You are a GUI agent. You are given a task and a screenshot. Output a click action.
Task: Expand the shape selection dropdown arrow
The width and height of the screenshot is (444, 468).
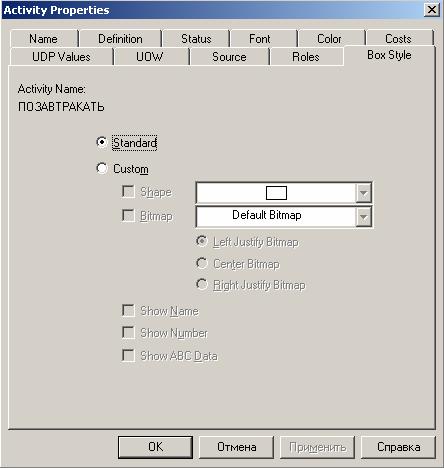(x=363, y=193)
